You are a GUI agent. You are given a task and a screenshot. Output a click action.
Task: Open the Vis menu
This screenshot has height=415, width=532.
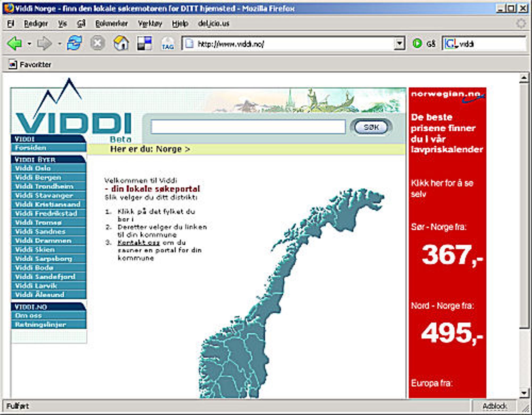63,24
